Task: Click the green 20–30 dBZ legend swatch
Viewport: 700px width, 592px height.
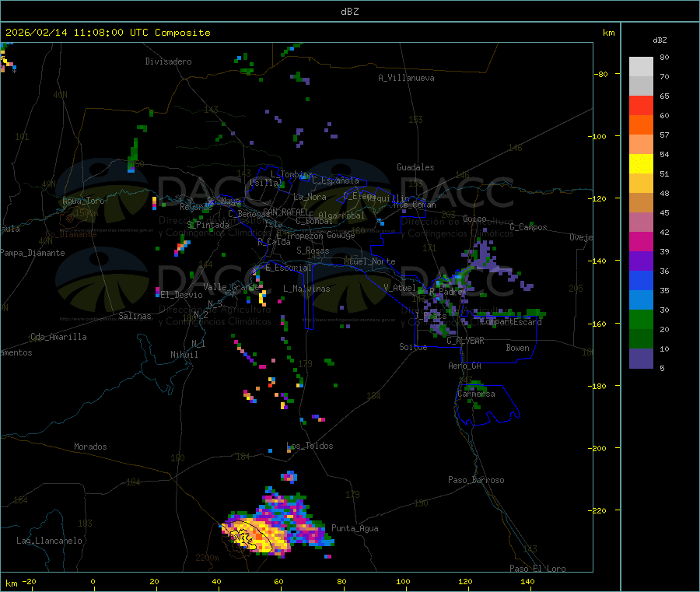Action: click(x=641, y=319)
